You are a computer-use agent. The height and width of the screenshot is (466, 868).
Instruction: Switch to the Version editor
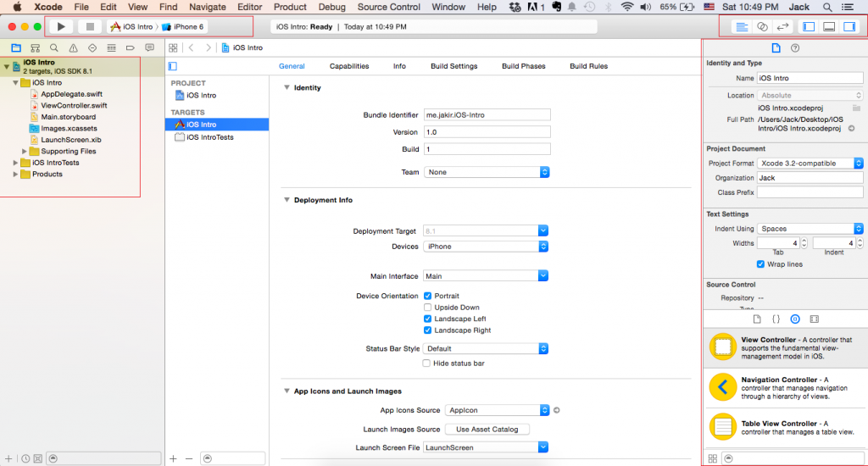(x=782, y=26)
